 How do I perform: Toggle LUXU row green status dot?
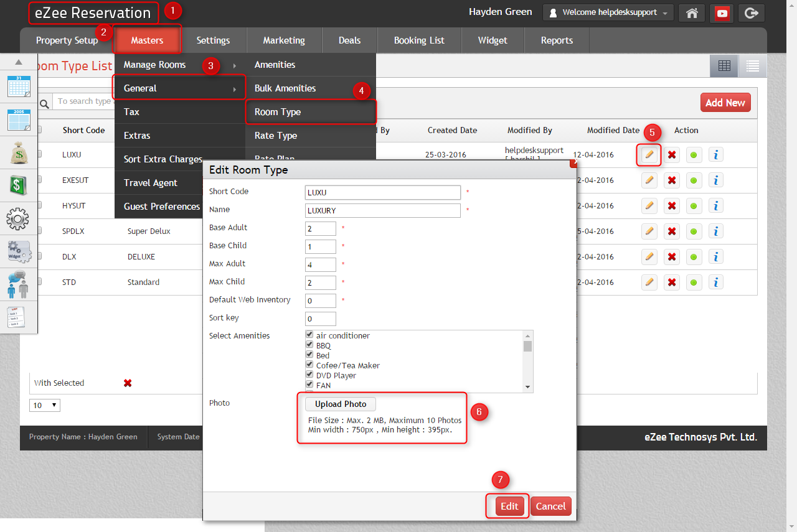tap(694, 154)
